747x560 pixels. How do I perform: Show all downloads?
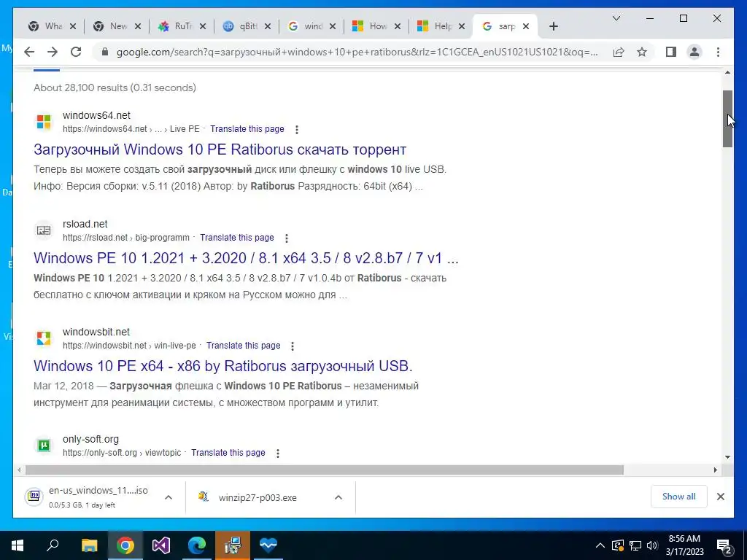679,497
